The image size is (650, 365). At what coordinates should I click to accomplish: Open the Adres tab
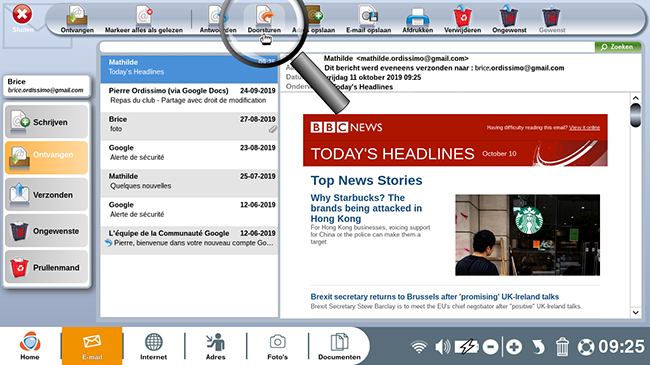click(x=216, y=346)
